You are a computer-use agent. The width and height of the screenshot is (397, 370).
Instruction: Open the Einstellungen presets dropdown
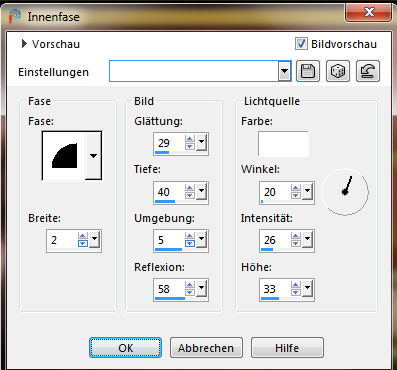(x=284, y=71)
